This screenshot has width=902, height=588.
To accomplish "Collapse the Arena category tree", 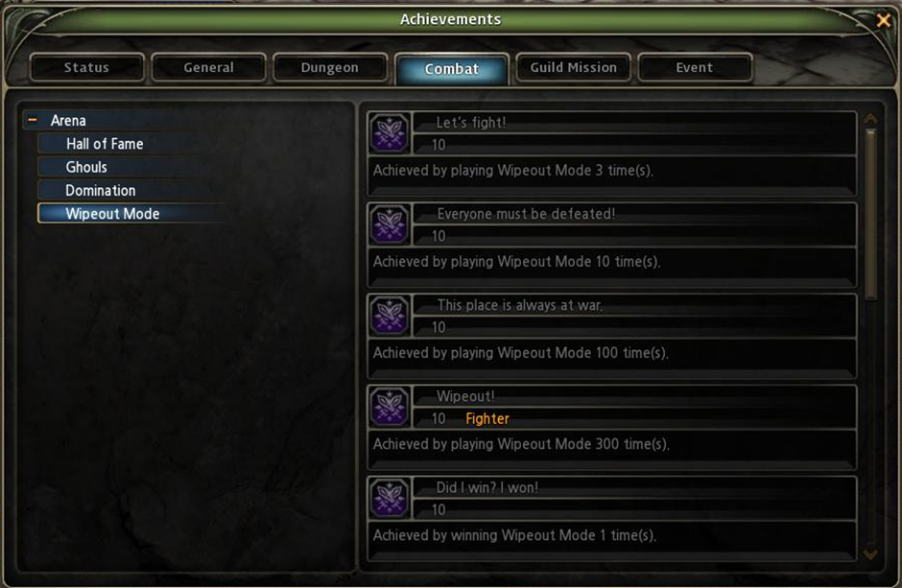I will (x=33, y=120).
